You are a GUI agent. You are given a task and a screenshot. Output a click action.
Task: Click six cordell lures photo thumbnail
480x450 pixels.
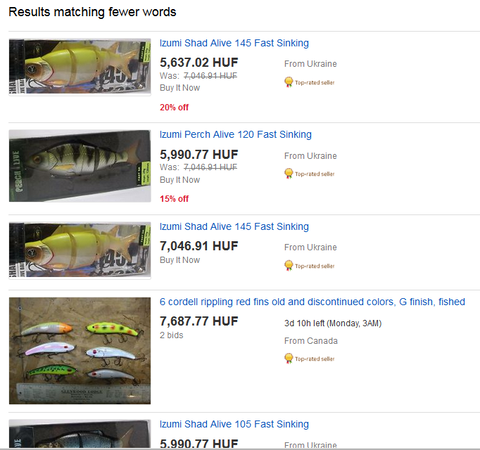80,351
